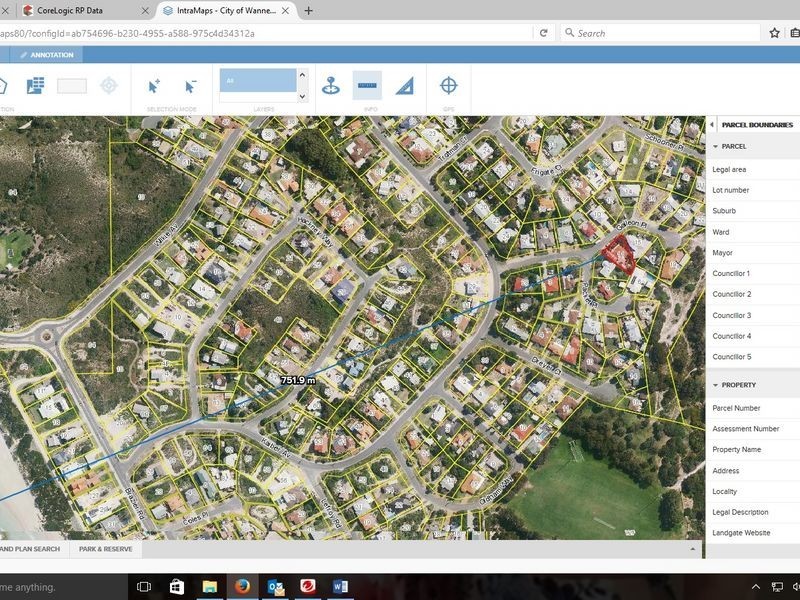Open the map modules grid icon

pos(36,85)
